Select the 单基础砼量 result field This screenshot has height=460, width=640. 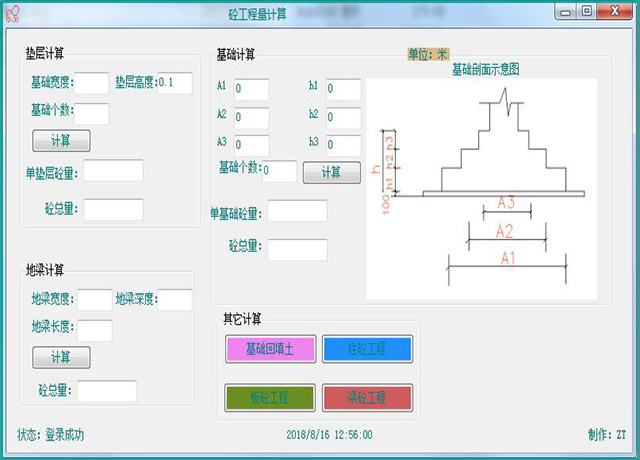tap(297, 211)
